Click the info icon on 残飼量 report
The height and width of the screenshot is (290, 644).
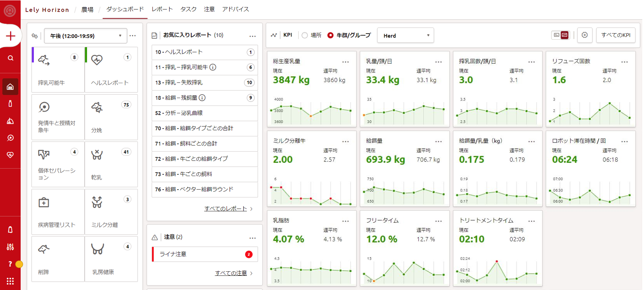(x=202, y=98)
